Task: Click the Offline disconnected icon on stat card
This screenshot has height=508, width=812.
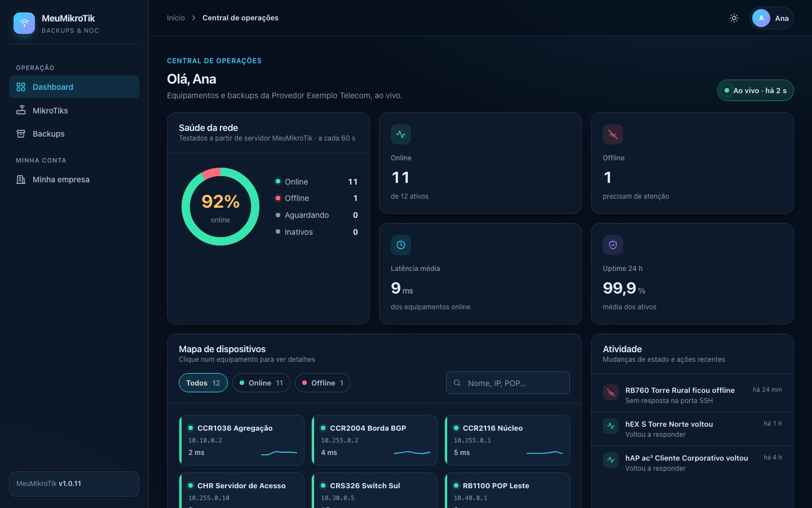Action: click(x=613, y=134)
